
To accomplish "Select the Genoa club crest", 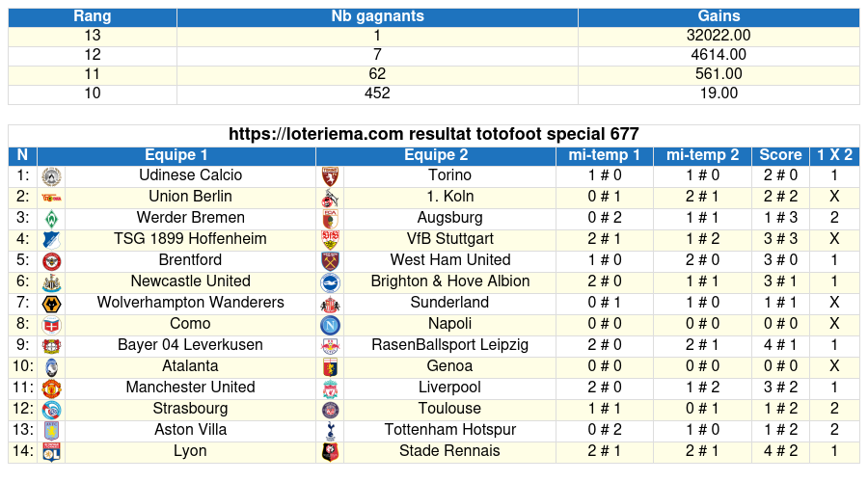I will tap(331, 367).
